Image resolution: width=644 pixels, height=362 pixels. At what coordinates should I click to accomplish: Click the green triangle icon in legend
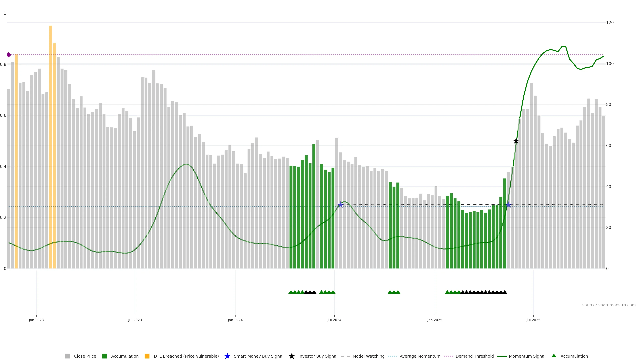554,356
